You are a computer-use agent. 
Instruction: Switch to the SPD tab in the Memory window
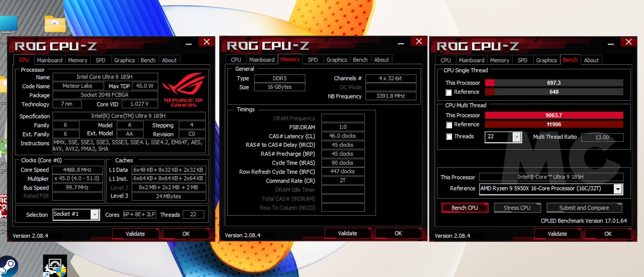tap(313, 60)
